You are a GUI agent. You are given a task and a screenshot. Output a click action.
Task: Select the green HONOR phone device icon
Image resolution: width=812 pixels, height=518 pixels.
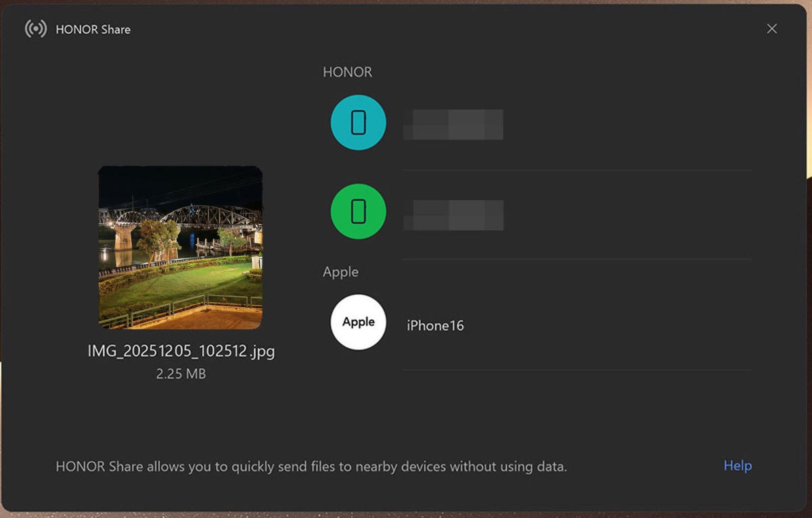pyautogui.click(x=358, y=212)
